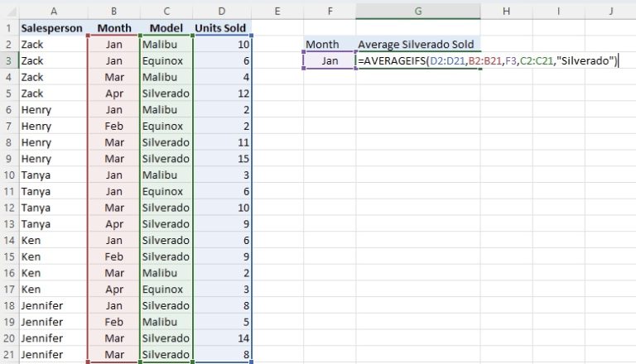The image size is (636, 364).
Task: Select the Feb cell in Henry's row 7
Action: [113, 126]
